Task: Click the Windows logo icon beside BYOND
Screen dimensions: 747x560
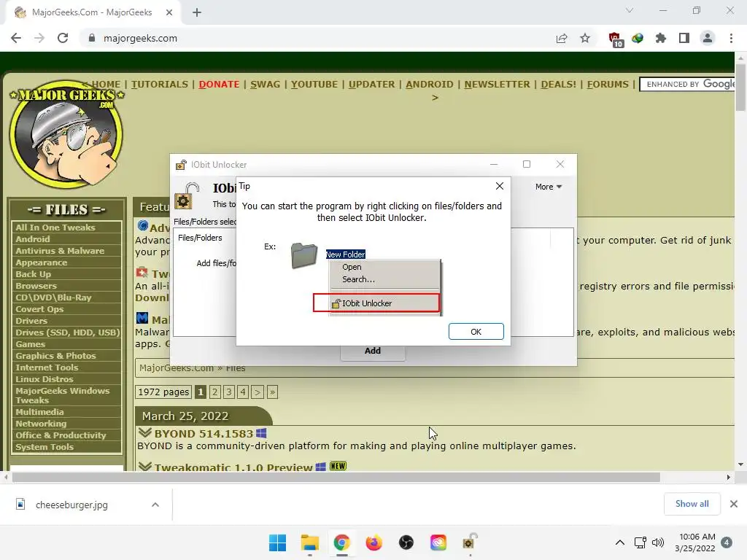Action: 261,433
